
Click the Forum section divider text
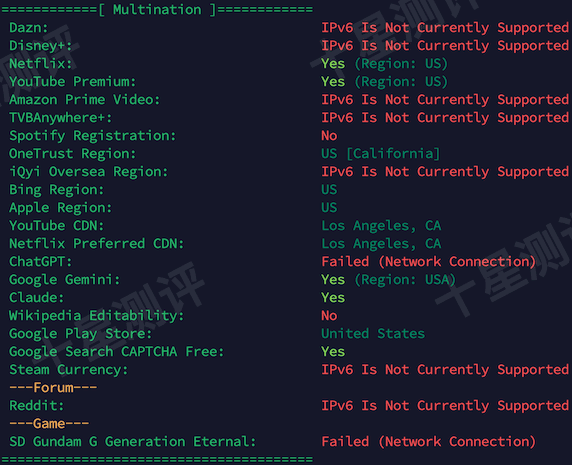[53, 387]
